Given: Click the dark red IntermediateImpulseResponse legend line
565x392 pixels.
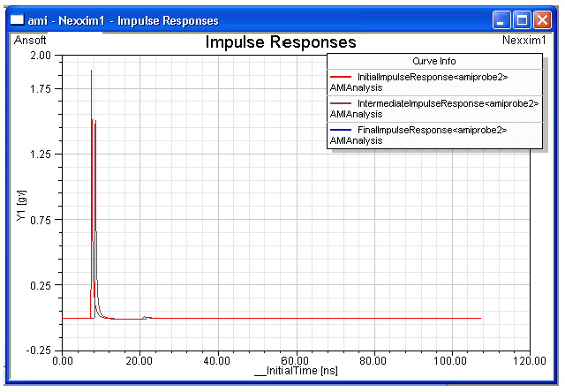Looking at the screenshot, I should pyautogui.click(x=342, y=104).
